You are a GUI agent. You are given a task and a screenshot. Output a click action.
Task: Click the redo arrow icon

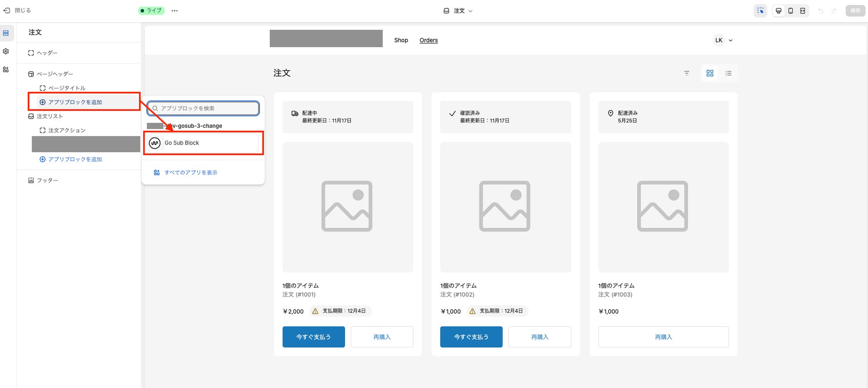pyautogui.click(x=834, y=11)
